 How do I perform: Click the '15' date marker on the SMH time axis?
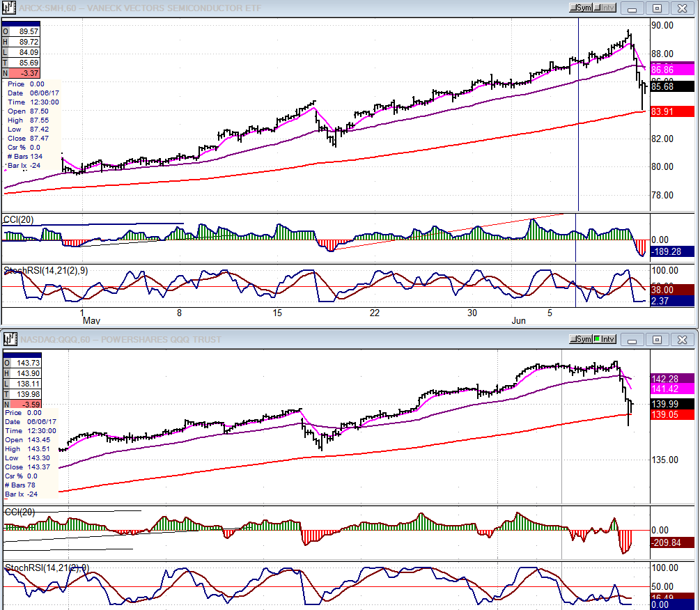click(277, 313)
